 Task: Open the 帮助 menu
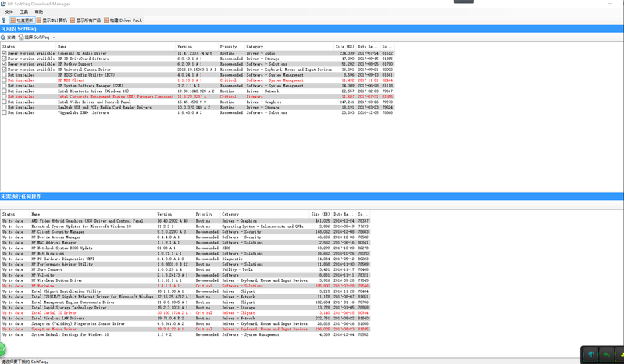point(38,12)
